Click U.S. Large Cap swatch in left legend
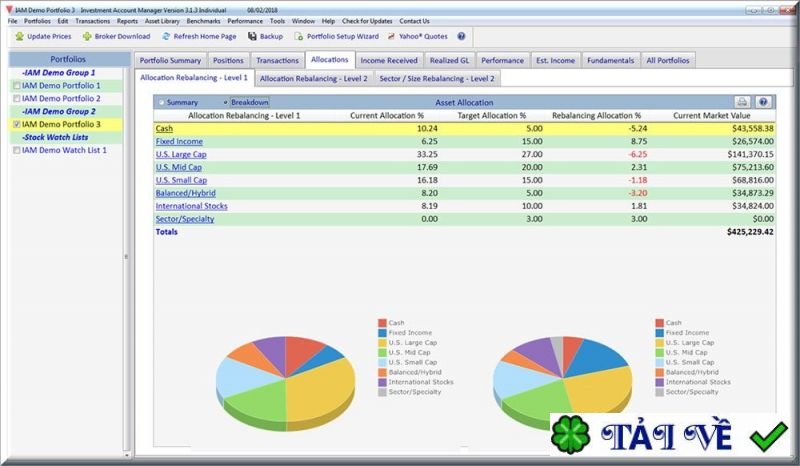The image size is (800, 466). pyautogui.click(x=382, y=343)
